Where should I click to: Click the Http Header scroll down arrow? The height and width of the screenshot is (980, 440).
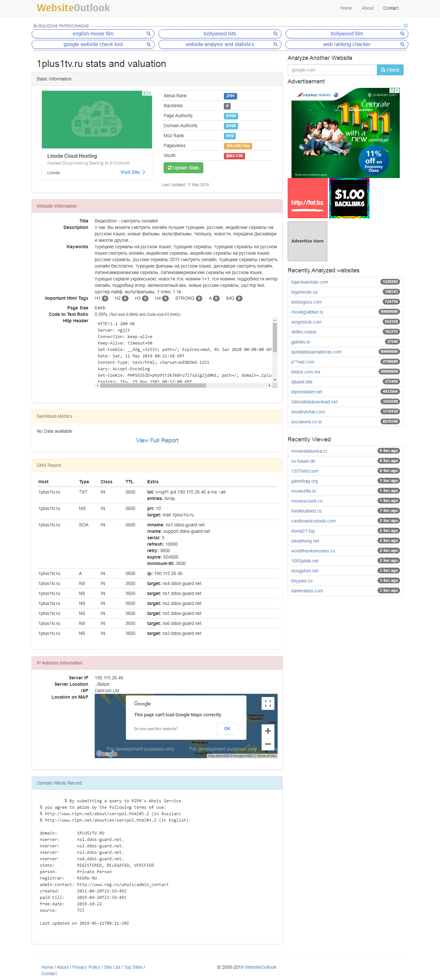(275, 380)
